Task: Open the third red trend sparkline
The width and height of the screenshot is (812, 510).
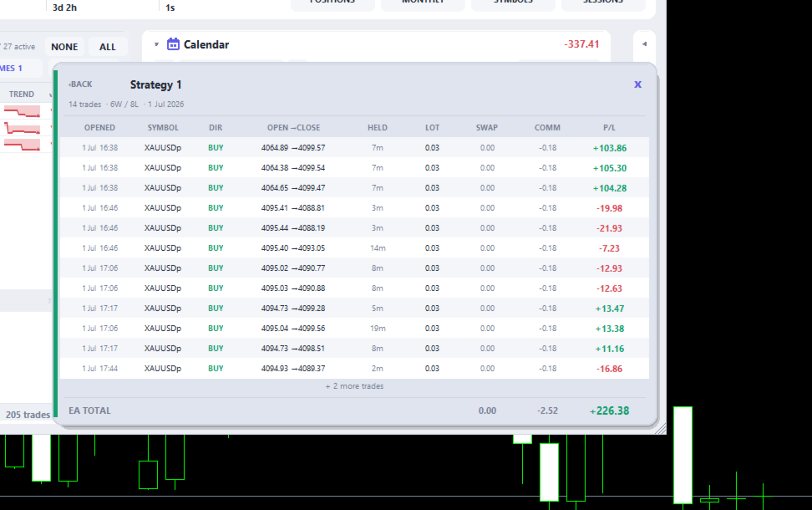Action: click(22, 145)
